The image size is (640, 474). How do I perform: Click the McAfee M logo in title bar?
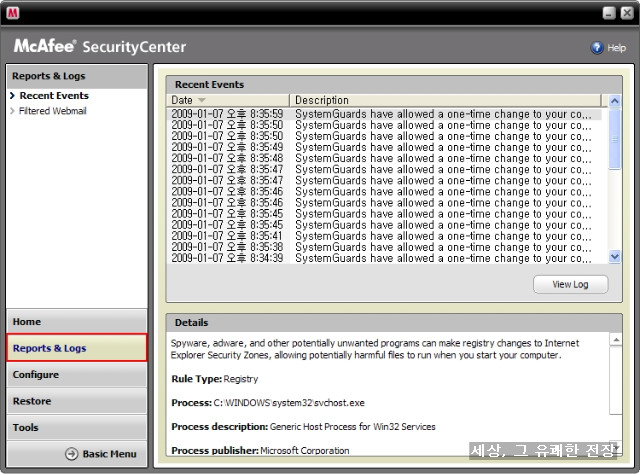tap(13, 13)
